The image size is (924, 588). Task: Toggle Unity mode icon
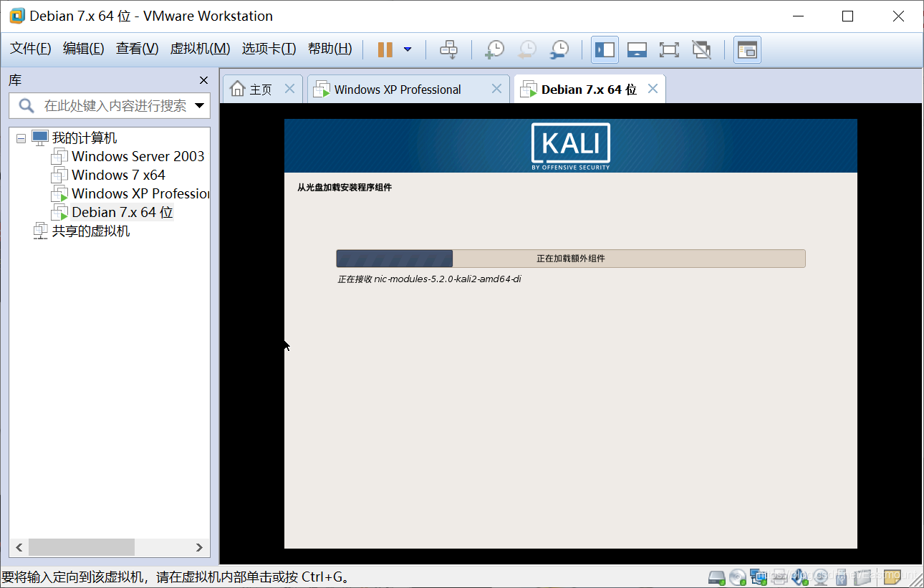click(x=701, y=49)
